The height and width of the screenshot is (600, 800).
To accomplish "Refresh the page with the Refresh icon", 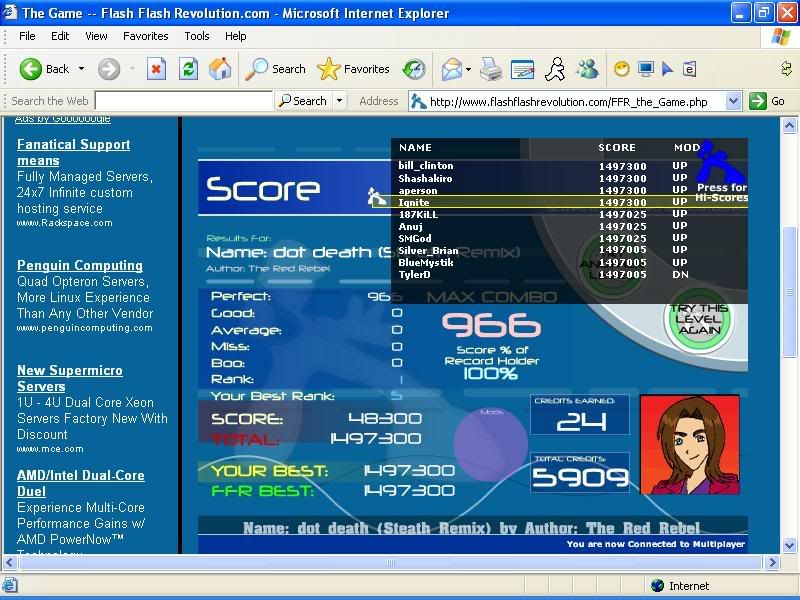I will pos(188,69).
